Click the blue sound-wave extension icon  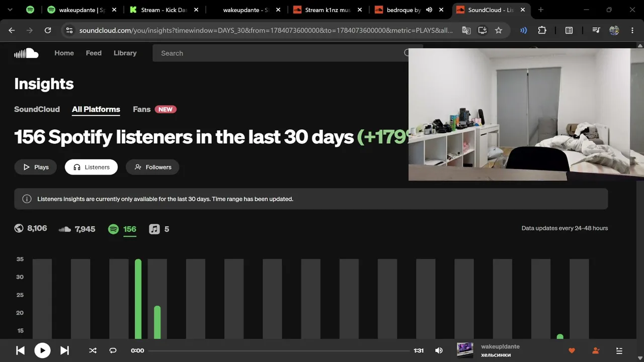click(x=523, y=30)
